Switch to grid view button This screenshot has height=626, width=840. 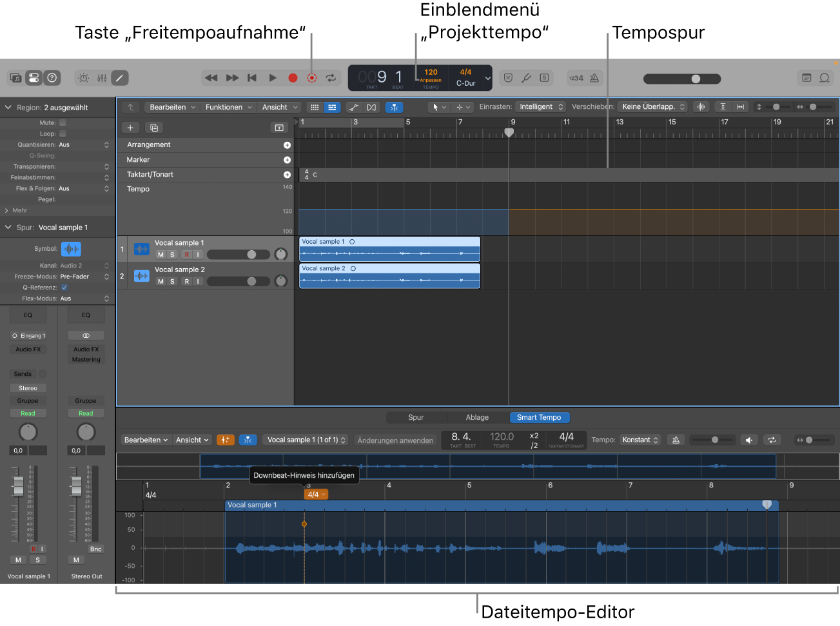pyautogui.click(x=315, y=107)
